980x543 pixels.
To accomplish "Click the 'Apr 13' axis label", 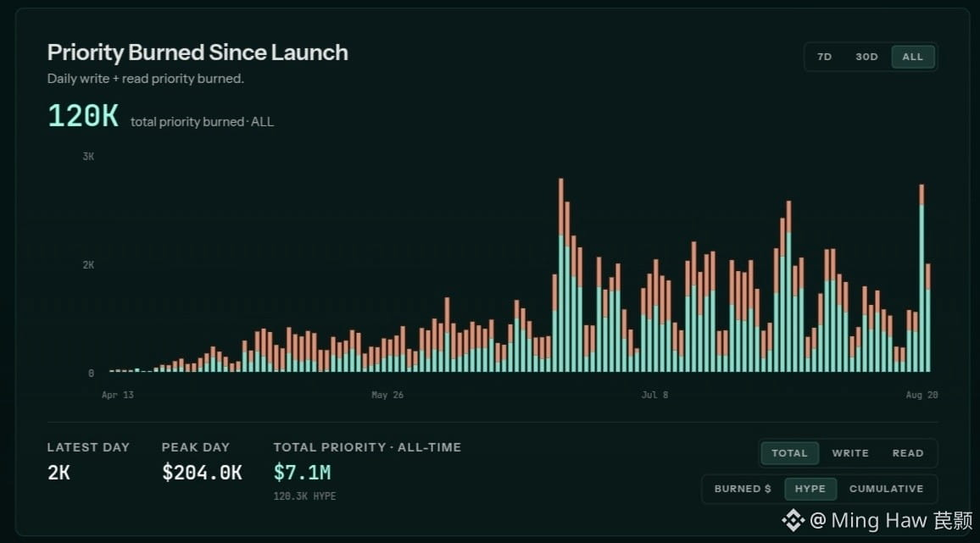I will click(x=118, y=395).
